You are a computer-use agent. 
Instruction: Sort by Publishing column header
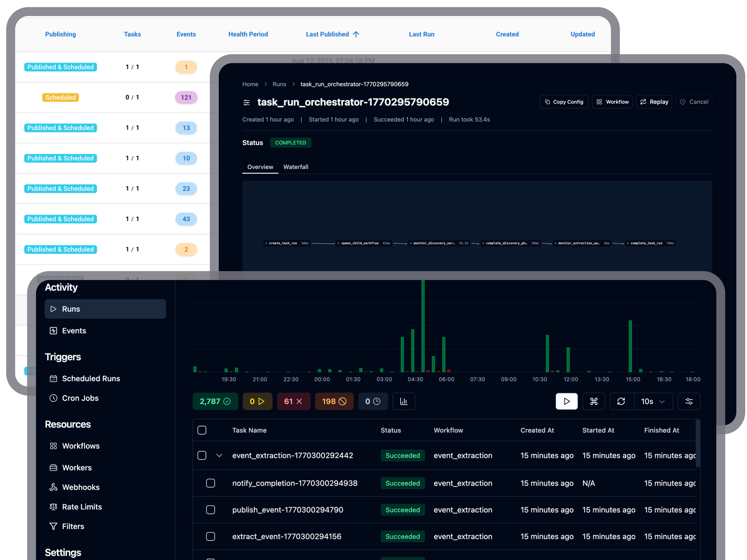60,34
